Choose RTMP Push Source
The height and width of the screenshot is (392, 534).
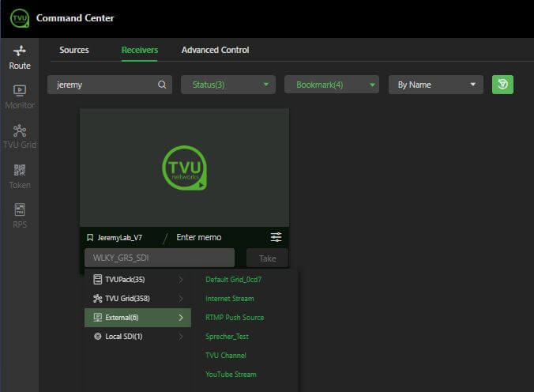click(235, 318)
